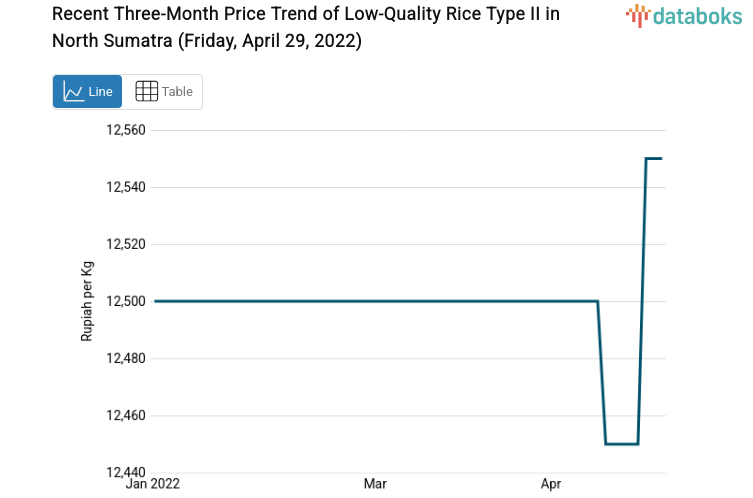Screen dimensions: 753x498
Task: Click the 12,520 y-axis tick label
Action: coord(127,244)
